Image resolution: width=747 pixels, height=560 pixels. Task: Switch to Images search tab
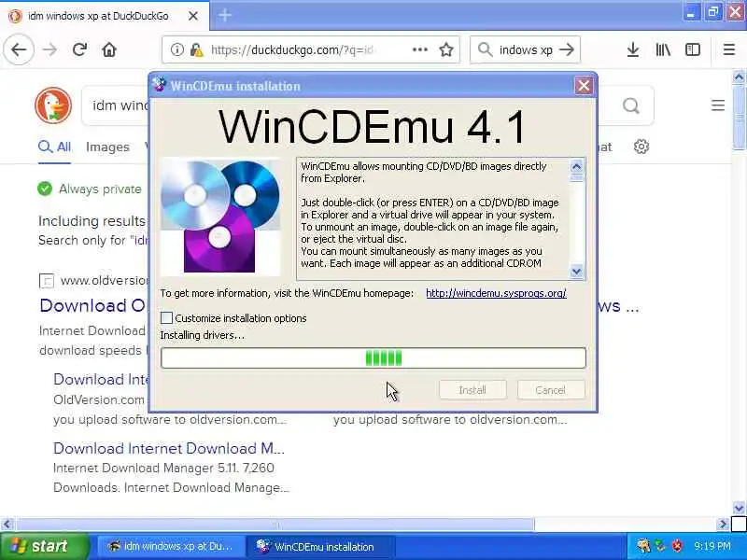coord(107,147)
